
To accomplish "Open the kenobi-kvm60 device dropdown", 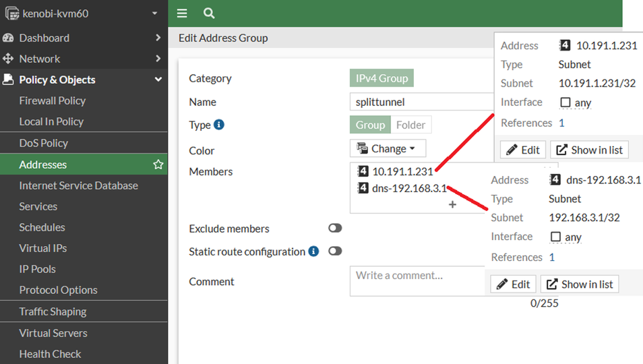I will [x=154, y=13].
